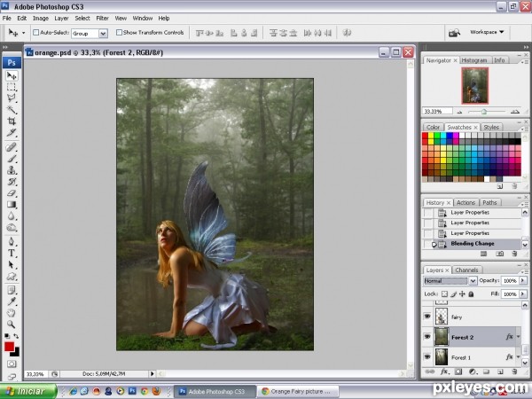The image size is (532, 399).
Task: Select the Horizontal Type tool
Action: coord(12,253)
